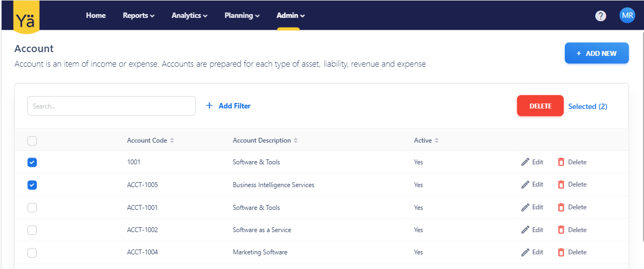644x269 pixels.
Task: Open the Planning dropdown menu
Action: pyautogui.click(x=242, y=16)
